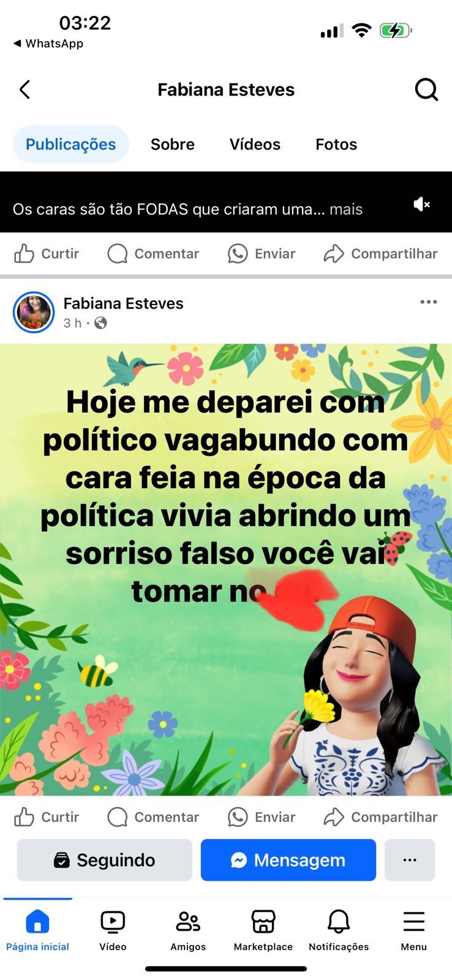Open Notificações bell icon

pos(339,930)
